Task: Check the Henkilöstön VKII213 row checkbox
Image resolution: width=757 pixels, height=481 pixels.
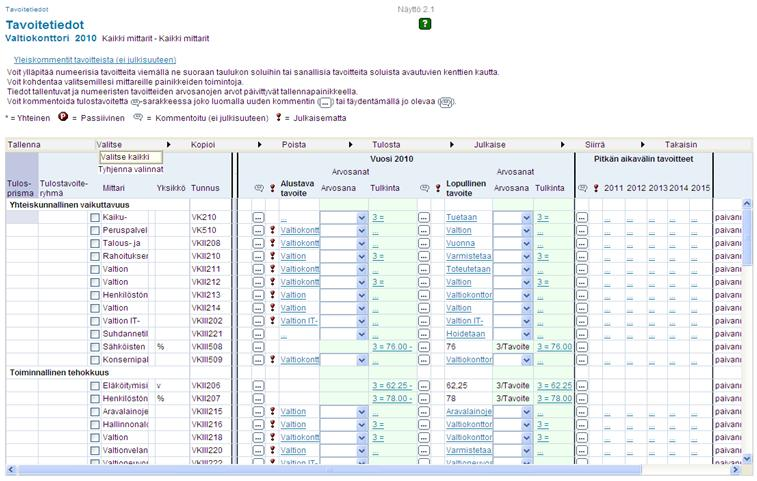Action: pos(95,295)
